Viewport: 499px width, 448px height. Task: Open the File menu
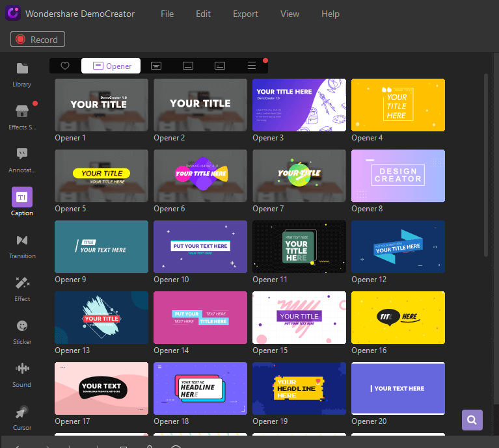tap(167, 14)
